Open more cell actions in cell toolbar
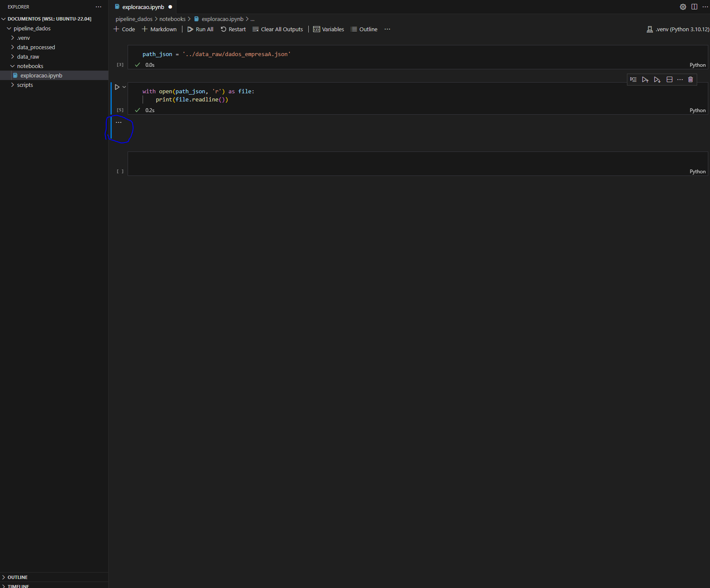Image resolution: width=710 pixels, height=588 pixels. (x=680, y=80)
